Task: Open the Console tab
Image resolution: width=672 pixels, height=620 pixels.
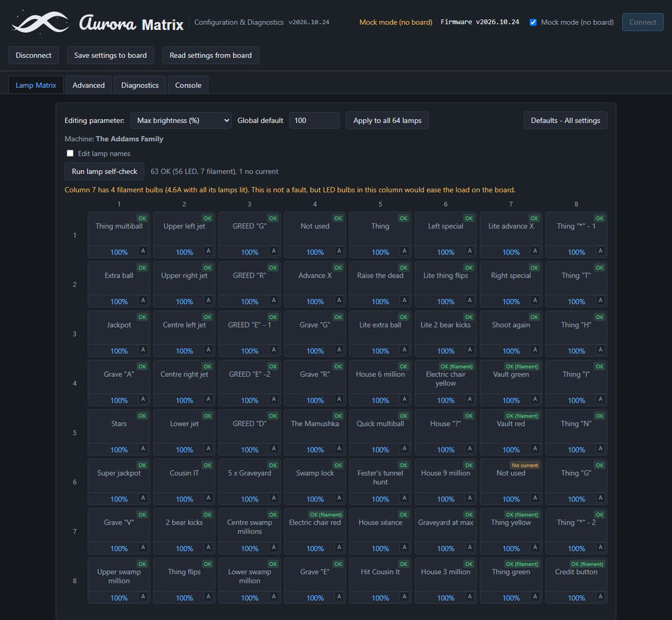Action: (x=188, y=85)
